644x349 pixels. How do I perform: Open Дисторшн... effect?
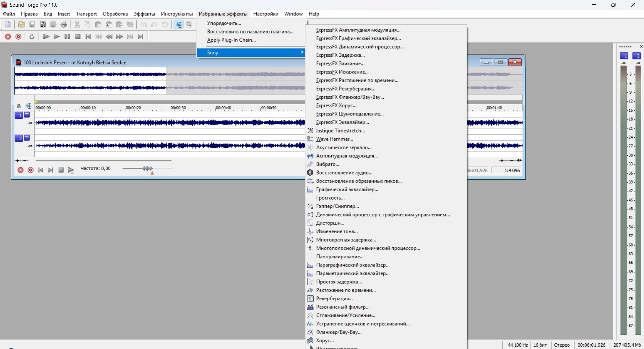(x=386, y=223)
